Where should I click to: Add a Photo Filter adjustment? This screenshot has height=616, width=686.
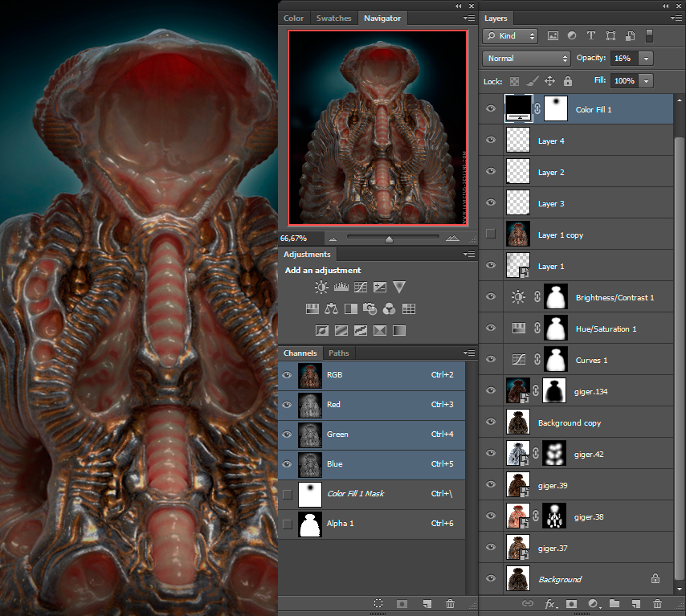[370, 309]
